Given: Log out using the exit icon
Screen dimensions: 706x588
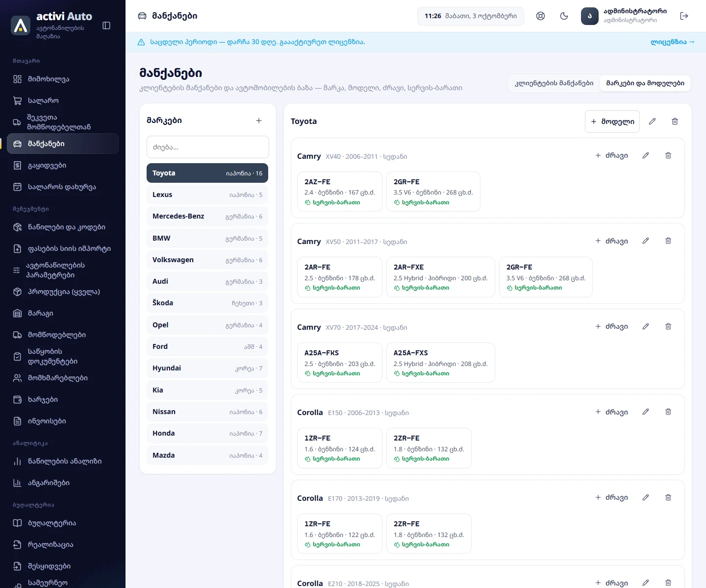Looking at the screenshot, I should point(684,16).
